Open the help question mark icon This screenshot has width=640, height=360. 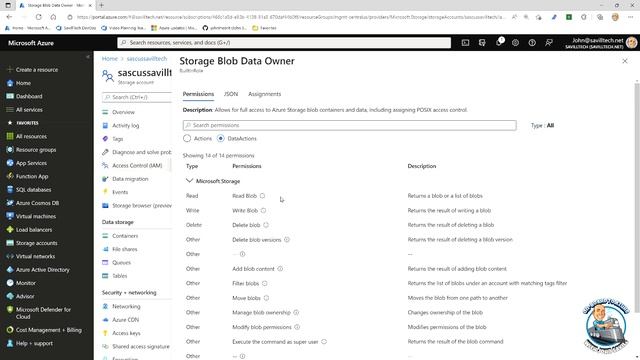tap(532, 42)
